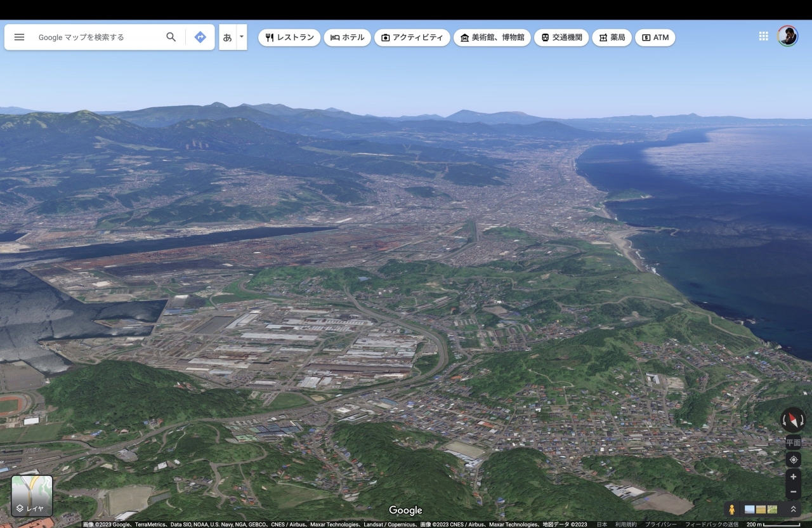Zoom out with the minus button
The height and width of the screenshot is (528, 812).
tap(793, 492)
